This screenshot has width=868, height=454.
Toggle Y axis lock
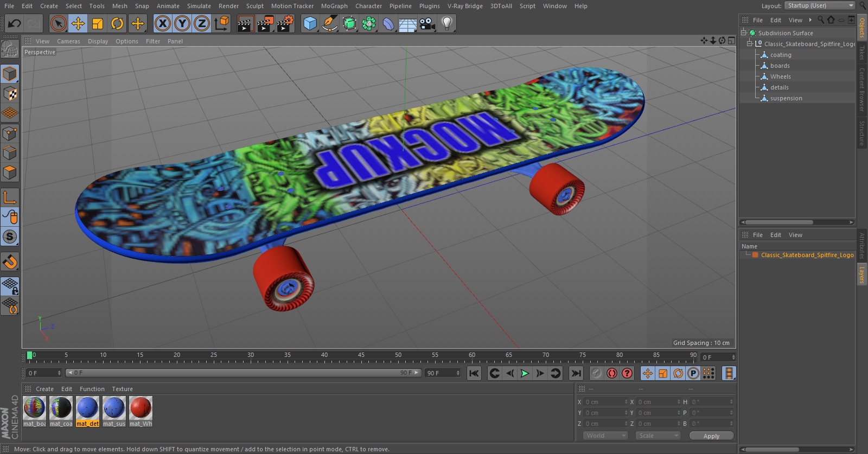(x=182, y=23)
